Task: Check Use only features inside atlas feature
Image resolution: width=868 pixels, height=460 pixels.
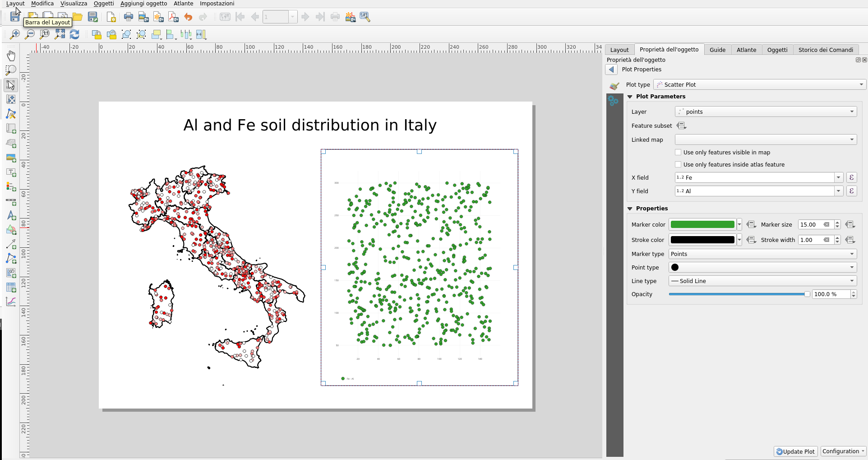Action: pyautogui.click(x=678, y=164)
